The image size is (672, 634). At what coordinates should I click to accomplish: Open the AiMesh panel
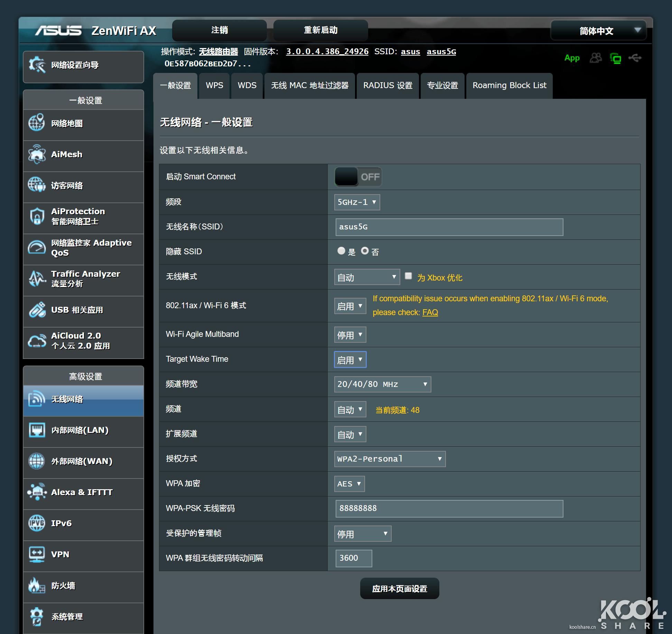point(66,155)
